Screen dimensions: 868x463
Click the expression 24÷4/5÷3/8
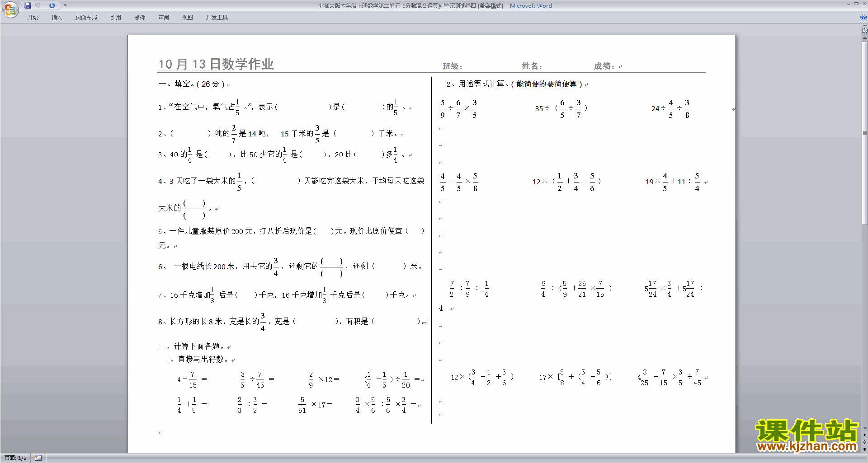(x=671, y=108)
